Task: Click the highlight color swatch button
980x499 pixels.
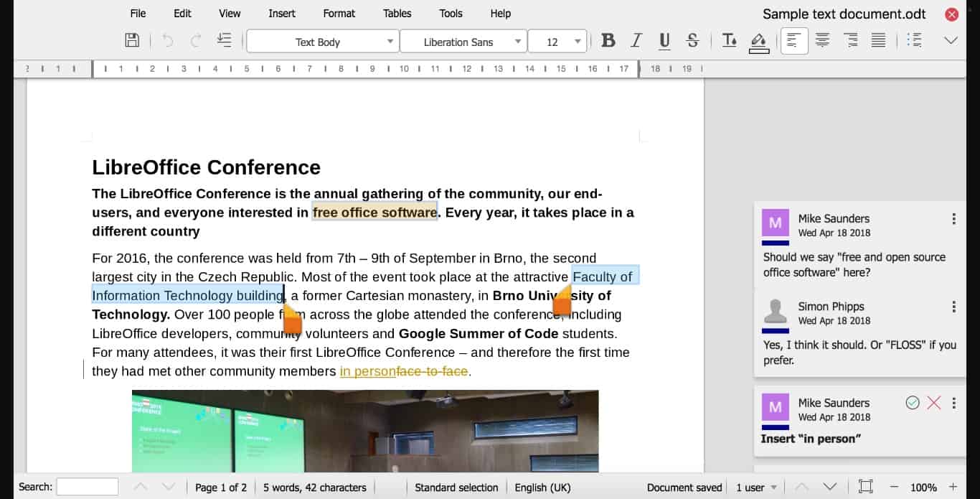Action: [x=758, y=42]
